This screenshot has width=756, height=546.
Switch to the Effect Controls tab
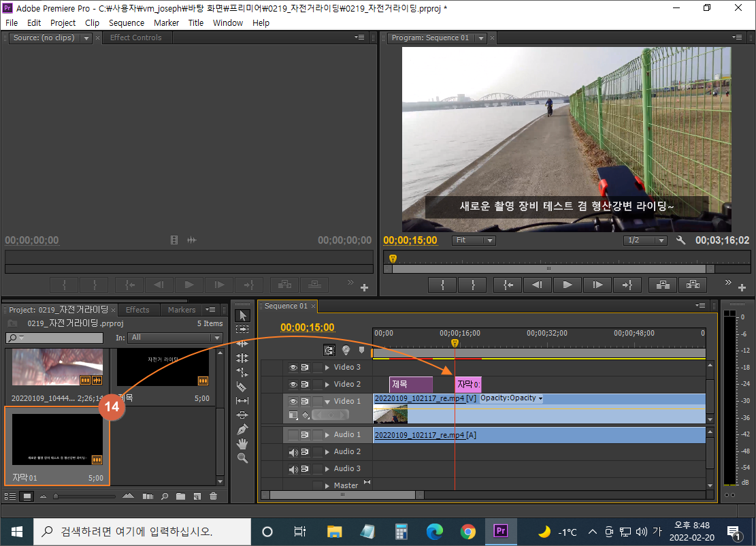(136, 37)
